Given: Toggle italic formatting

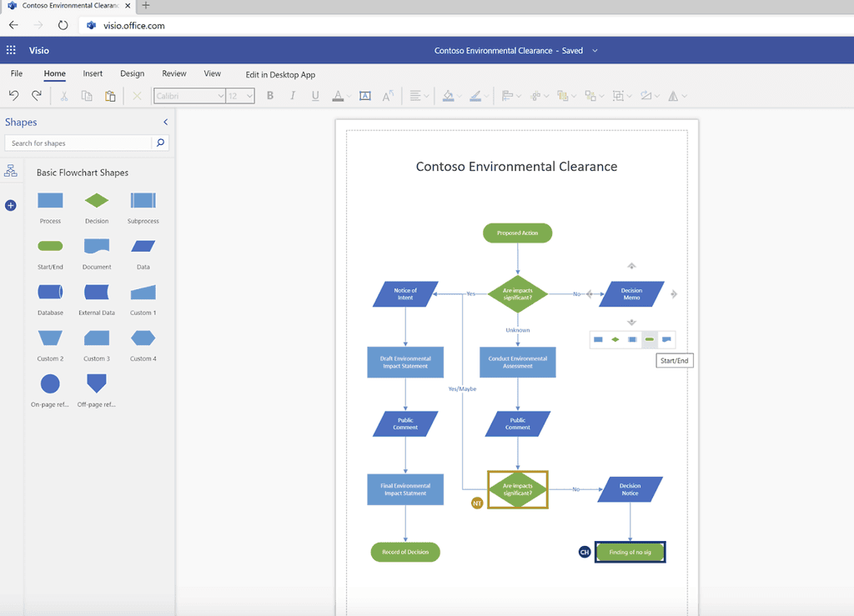Looking at the screenshot, I should pos(293,95).
